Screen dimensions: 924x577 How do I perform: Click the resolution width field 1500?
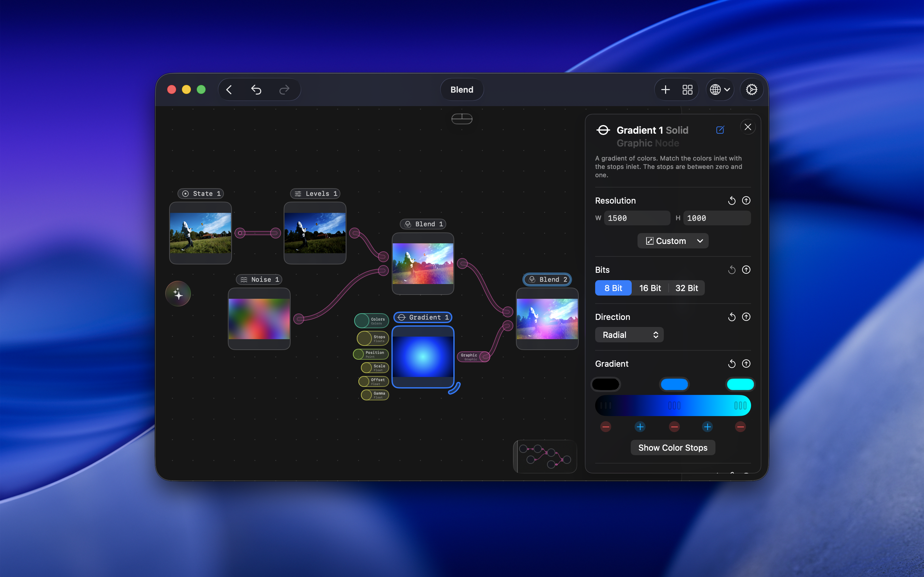(637, 218)
